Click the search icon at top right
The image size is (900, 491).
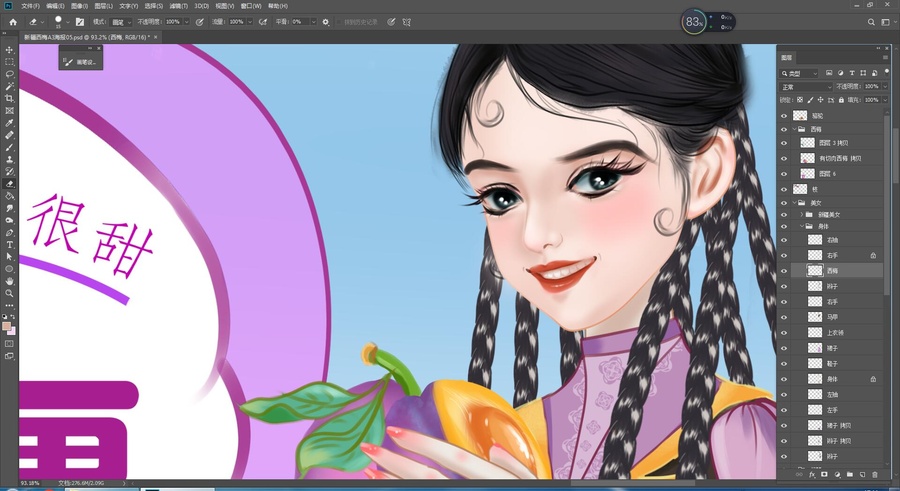point(871,22)
